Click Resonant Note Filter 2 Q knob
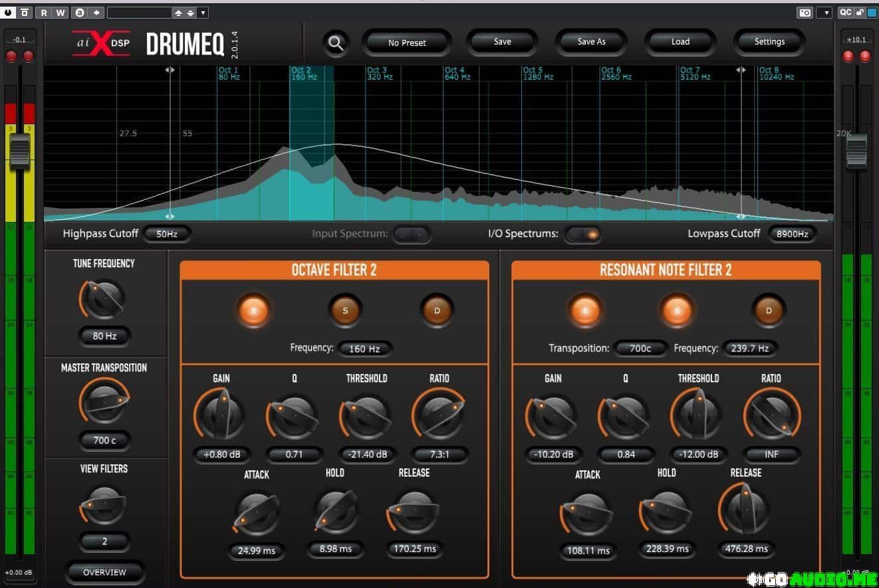 pyautogui.click(x=625, y=417)
